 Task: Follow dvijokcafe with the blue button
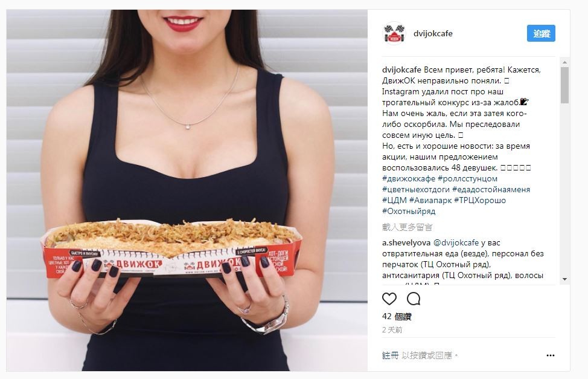541,33
